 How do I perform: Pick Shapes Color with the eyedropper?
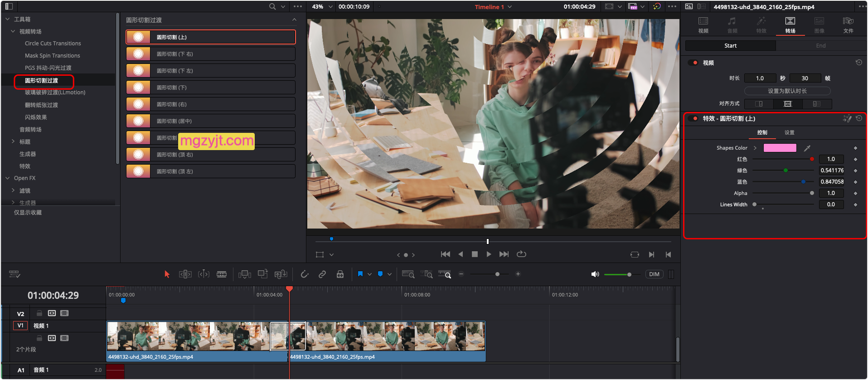click(x=807, y=148)
